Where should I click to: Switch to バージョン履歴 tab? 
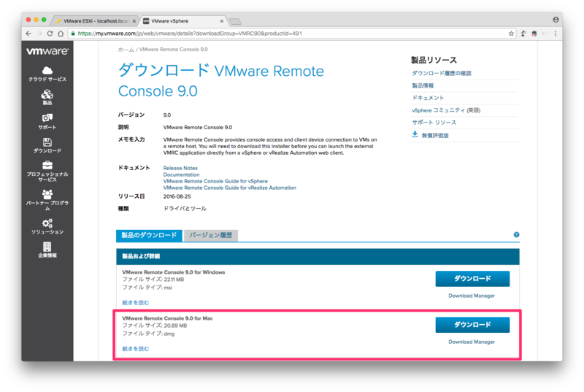(x=211, y=235)
